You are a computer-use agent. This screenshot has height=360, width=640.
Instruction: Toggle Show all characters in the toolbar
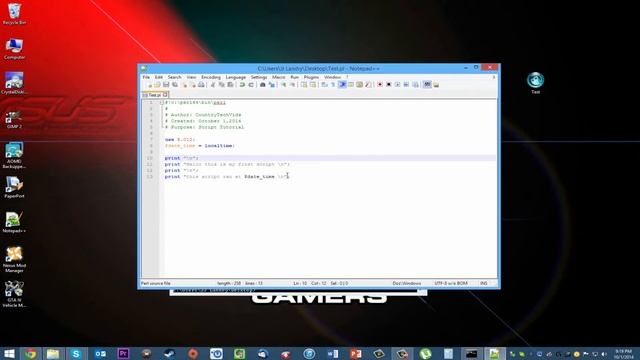point(333,85)
